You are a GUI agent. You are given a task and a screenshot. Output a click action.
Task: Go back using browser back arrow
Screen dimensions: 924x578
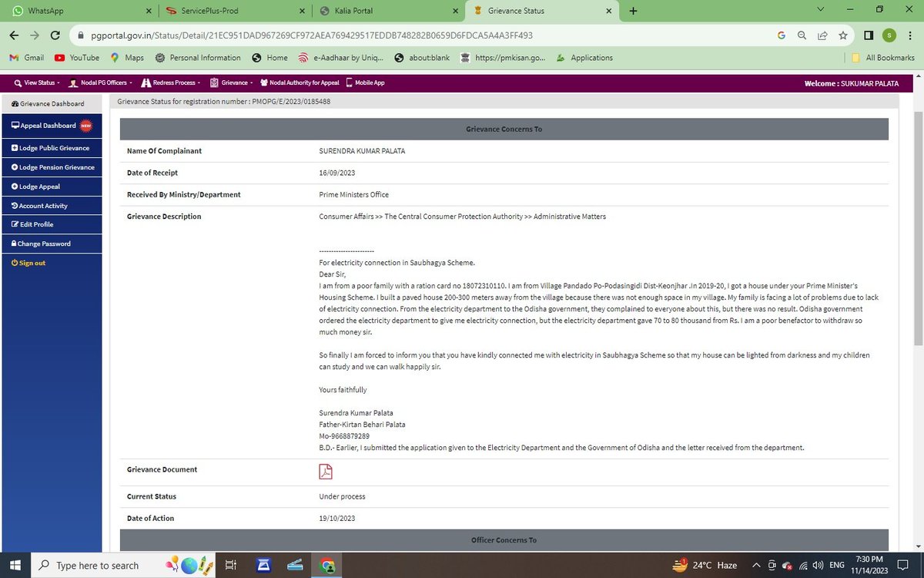pyautogui.click(x=14, y=35)
